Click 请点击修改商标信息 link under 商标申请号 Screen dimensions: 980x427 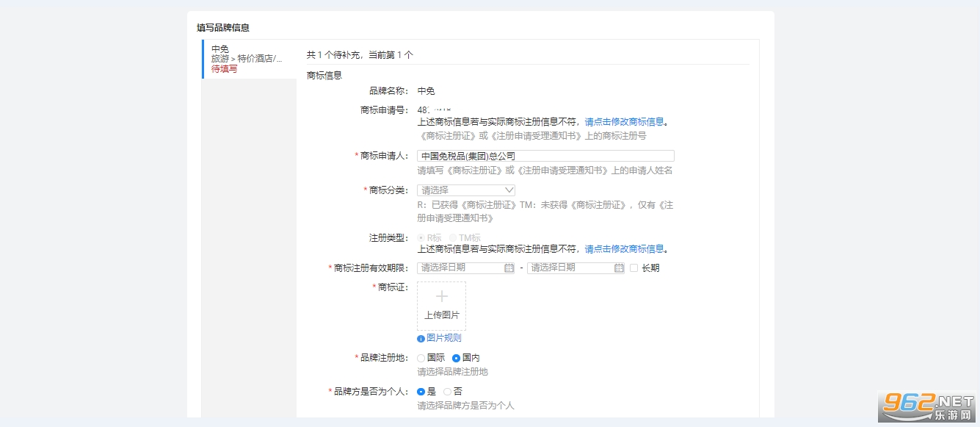click(x=624, y=122)
